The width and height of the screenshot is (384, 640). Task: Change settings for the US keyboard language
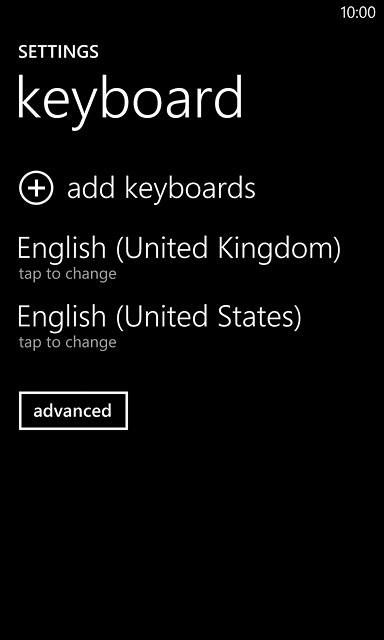[160, 325]
